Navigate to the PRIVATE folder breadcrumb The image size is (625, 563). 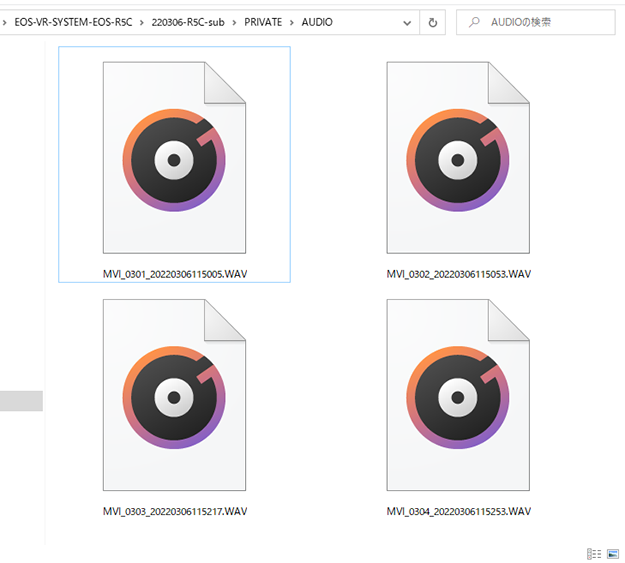pos(264,22)
